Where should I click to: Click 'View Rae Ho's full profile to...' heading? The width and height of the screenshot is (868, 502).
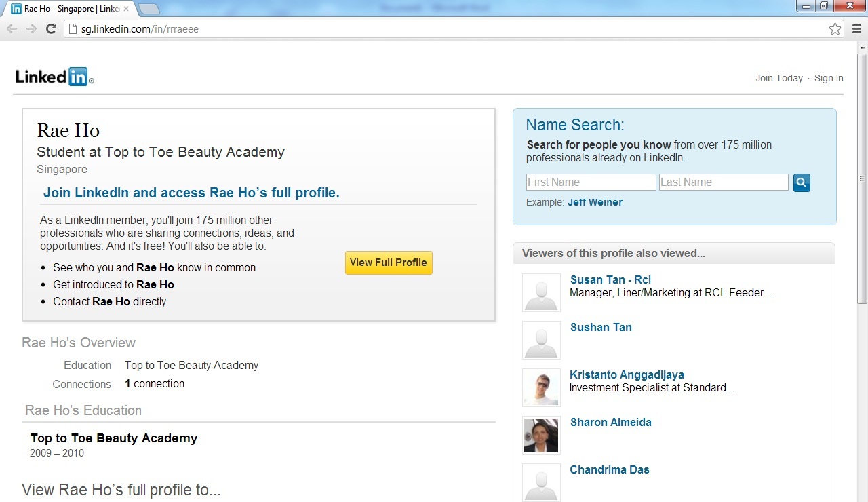[121, 490]
